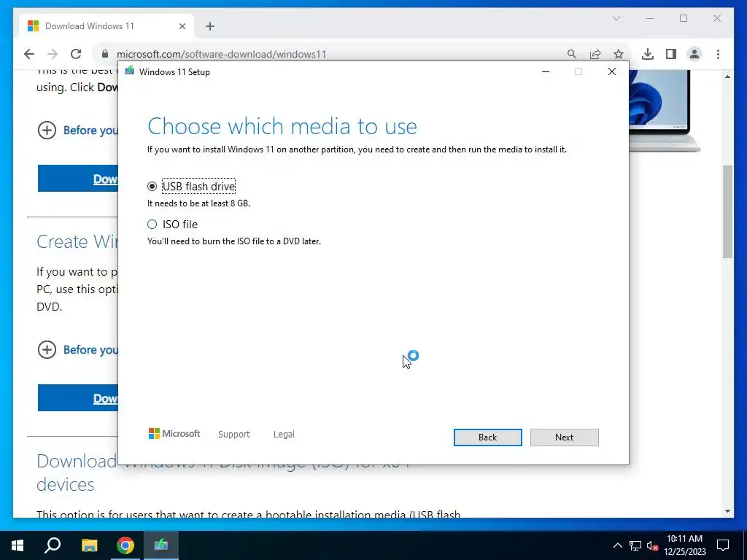Click Windows 11 Setup taskbar icon
This screenshot has width=747, height=560.
point(161,545)
